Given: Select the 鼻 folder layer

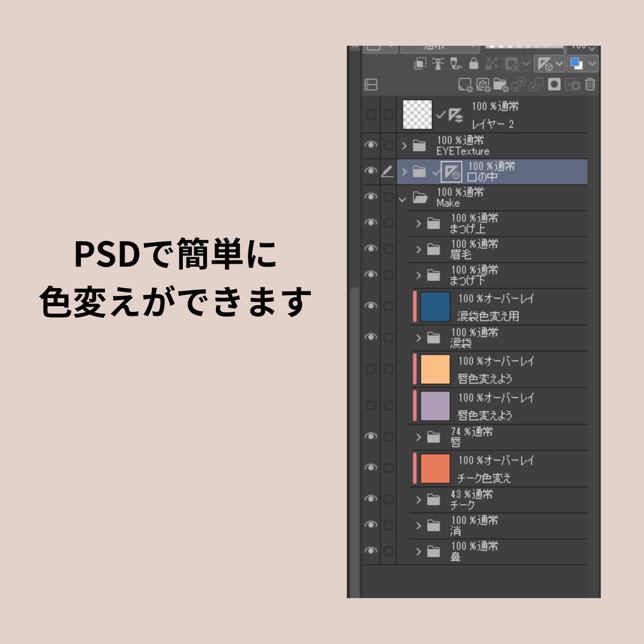Looking at the screenshot, I should pyautogui.click(x=498, y=552).
